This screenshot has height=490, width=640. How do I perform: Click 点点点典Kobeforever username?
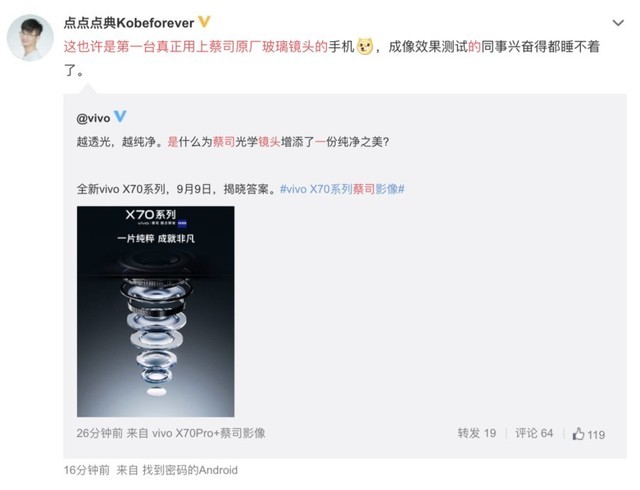(129, 23)
